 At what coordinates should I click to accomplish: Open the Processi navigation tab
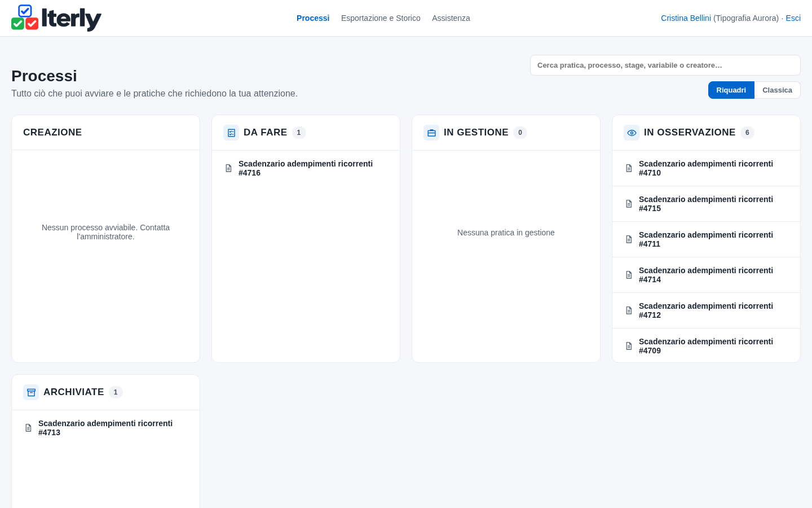click(313, 18)
